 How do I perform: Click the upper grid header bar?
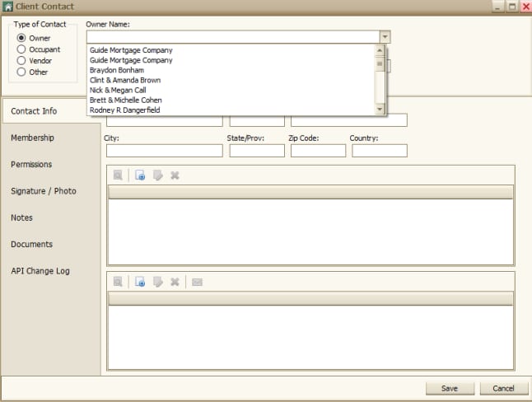310,192
